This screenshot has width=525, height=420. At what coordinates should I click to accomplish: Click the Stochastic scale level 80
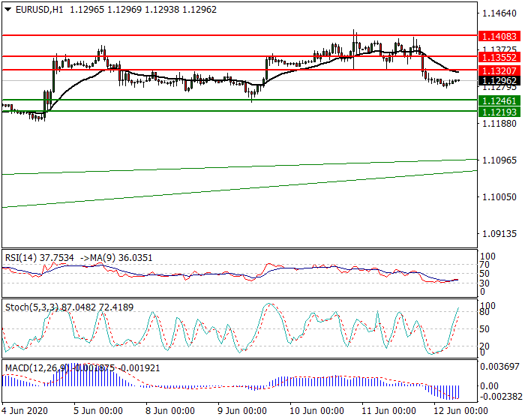(484, 312)
